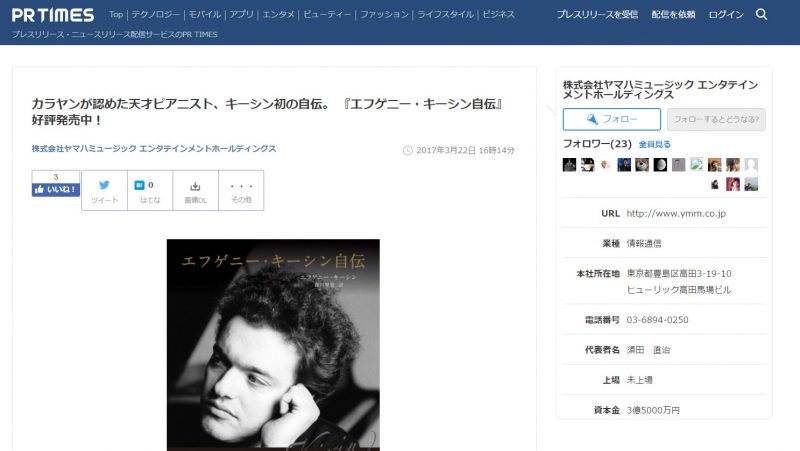
Task: Open その他 more share options
Action: coord(241,190)
